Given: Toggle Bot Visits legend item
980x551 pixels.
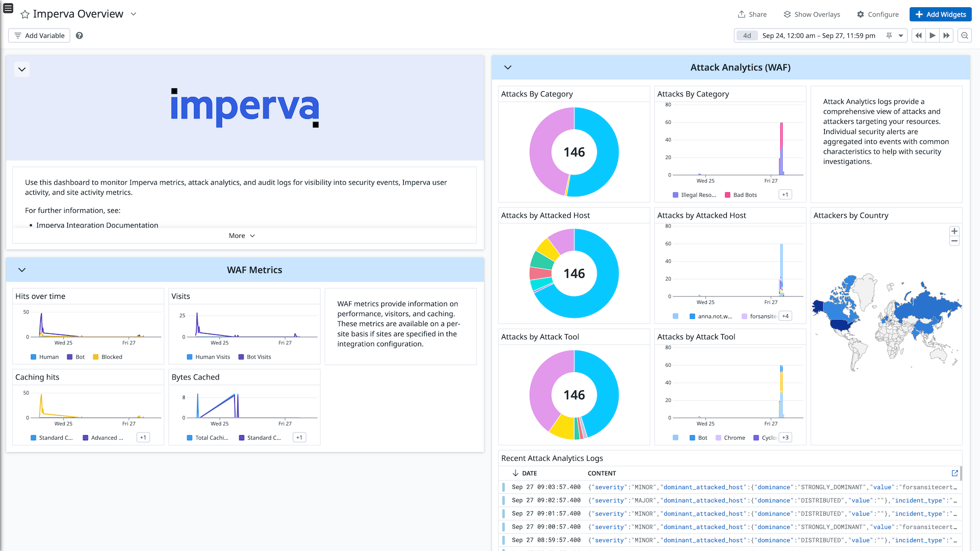Looking at the screenshot, I should [254, 357].
